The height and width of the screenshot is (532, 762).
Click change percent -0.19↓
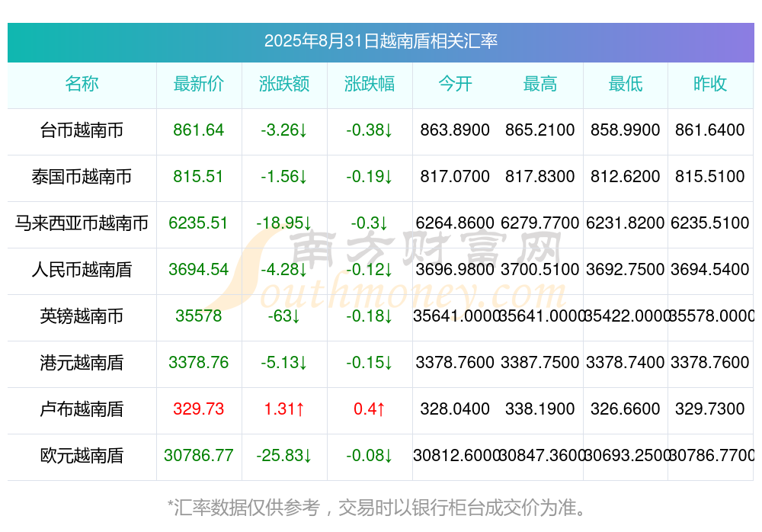(x=370, y=176)
